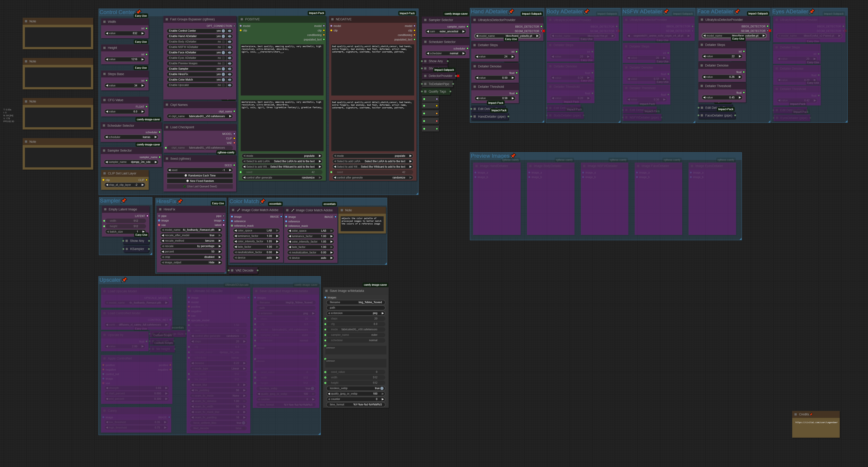Toggle rescale_after_model in HiresFix node
The image size is (868, 467).
(191, 235)
